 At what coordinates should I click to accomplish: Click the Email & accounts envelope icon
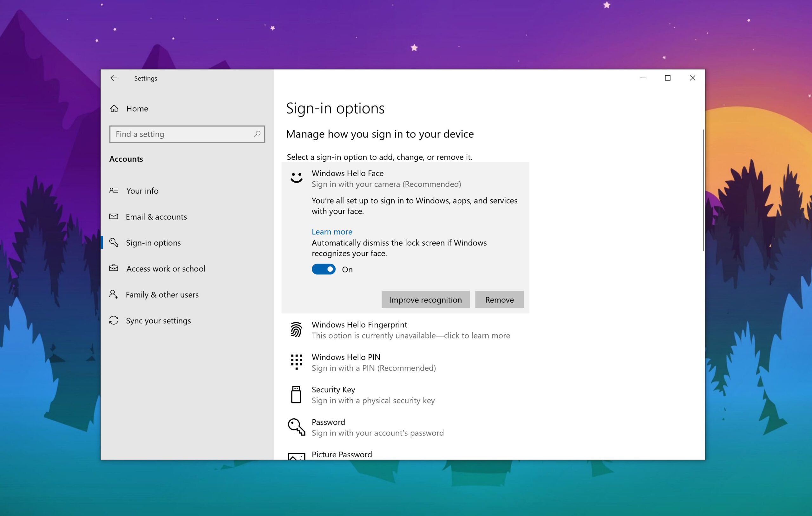pyautogui.click(x=114, y=216)
